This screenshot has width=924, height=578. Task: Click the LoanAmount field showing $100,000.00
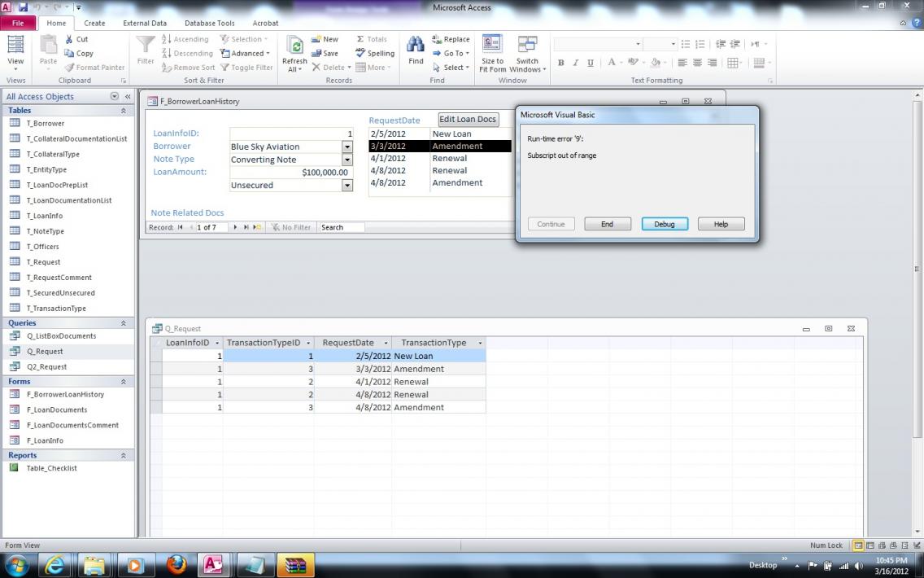click(291, 173)
